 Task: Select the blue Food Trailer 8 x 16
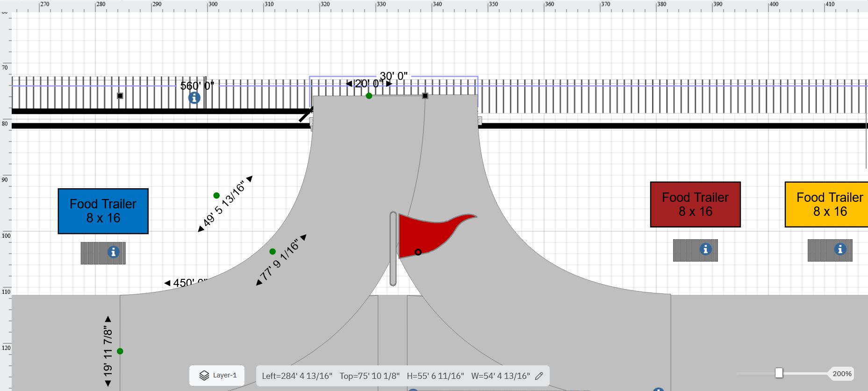click(103, 211)
